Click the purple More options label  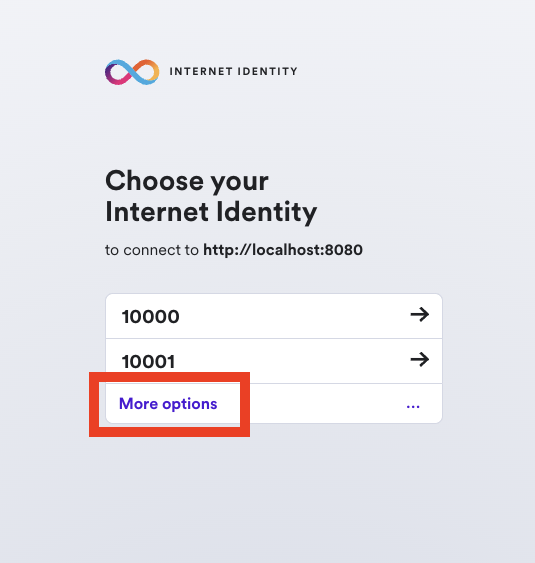[168, 404]
